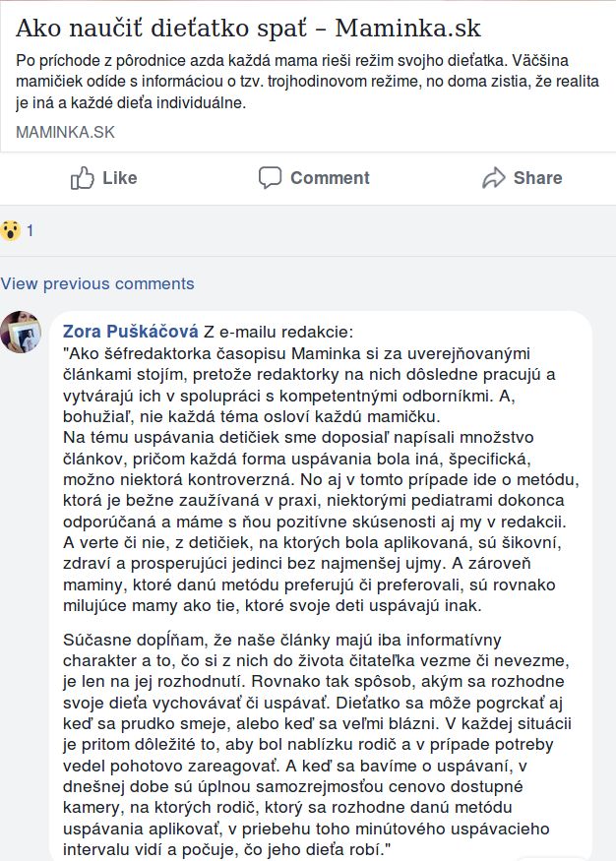Screen dimensions: 616x861
Task: Click the comment's first paragraph about šéfredaktorka
Action: 309,385
